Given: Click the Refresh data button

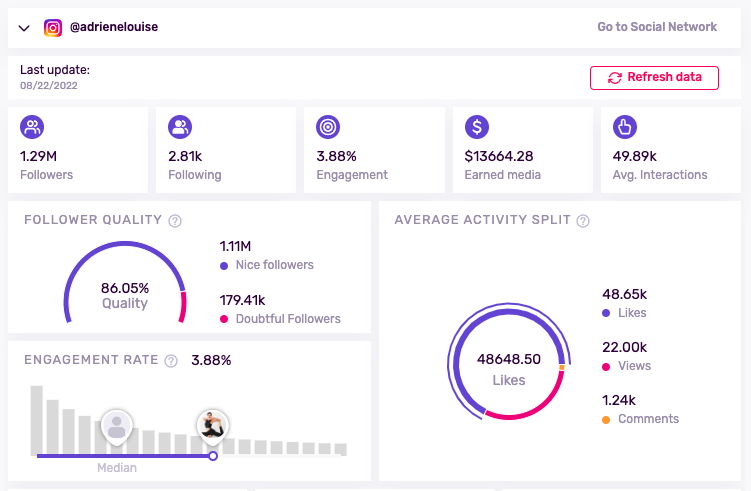Looking at the screenshot, I should [x=654, y=77].
